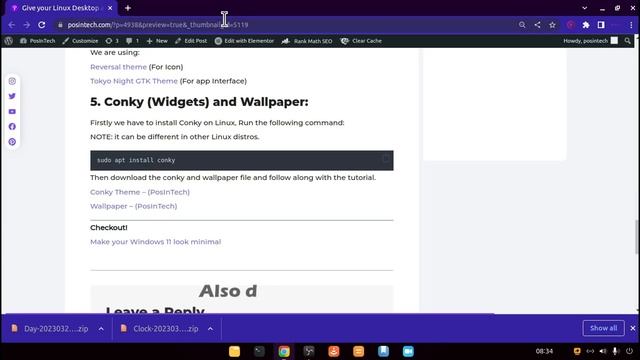The width and height of the screenshot is (640, 360).
Task: Open the Chrome three-dot menu
Action: click(x=631, y=25)
